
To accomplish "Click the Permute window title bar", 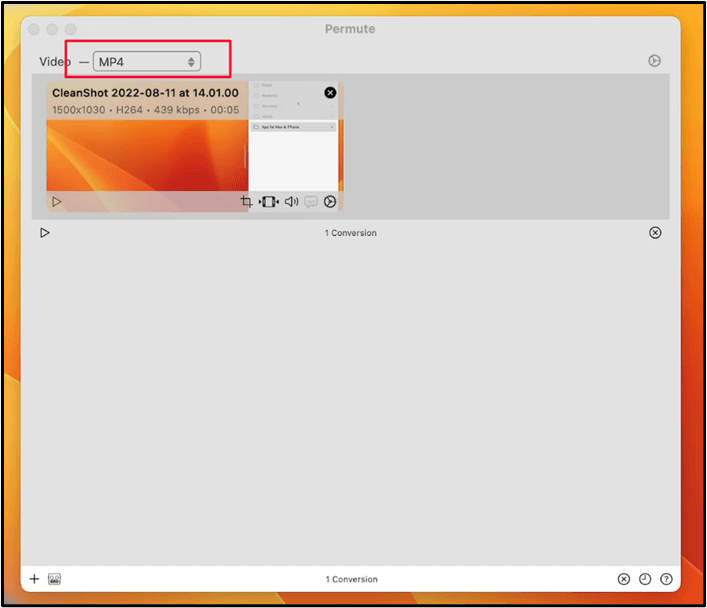I will (352, 29).
